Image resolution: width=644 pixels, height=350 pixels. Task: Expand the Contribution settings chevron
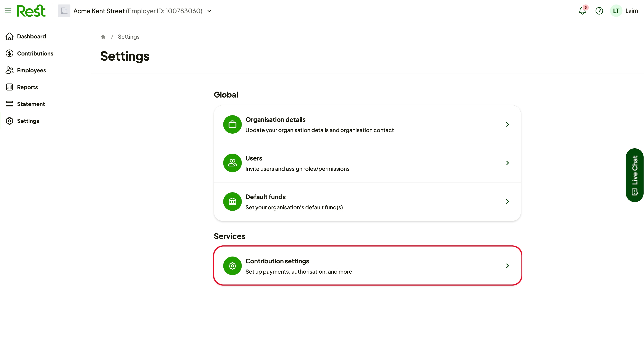point(507,266)
